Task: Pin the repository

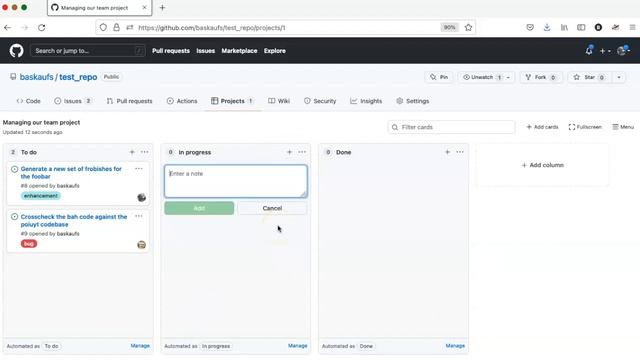Action: [439, 77]
